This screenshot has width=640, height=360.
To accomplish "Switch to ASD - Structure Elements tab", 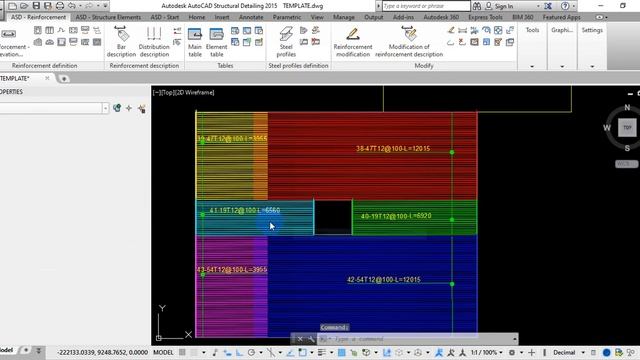I will pos(108,17).
